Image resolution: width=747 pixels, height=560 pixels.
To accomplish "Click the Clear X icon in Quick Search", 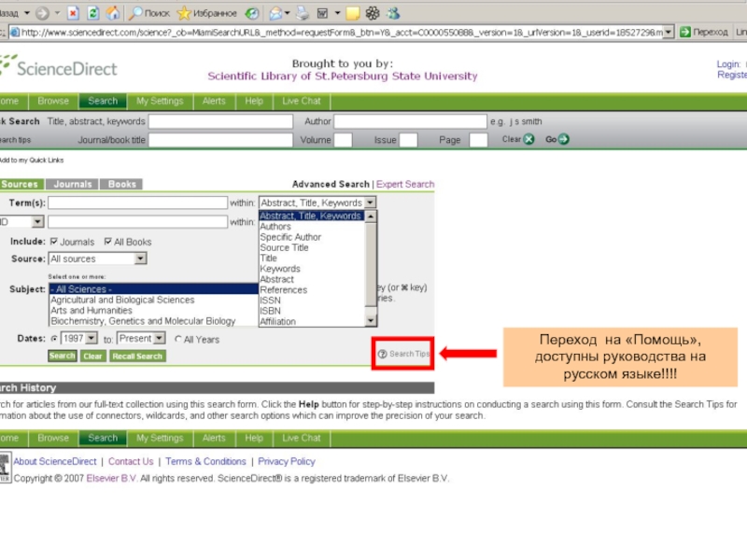I will click(529, 139).
